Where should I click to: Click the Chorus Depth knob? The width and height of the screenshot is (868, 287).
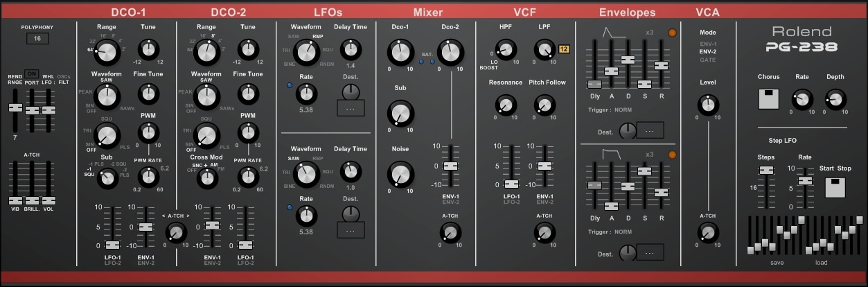tap(835, 100)
